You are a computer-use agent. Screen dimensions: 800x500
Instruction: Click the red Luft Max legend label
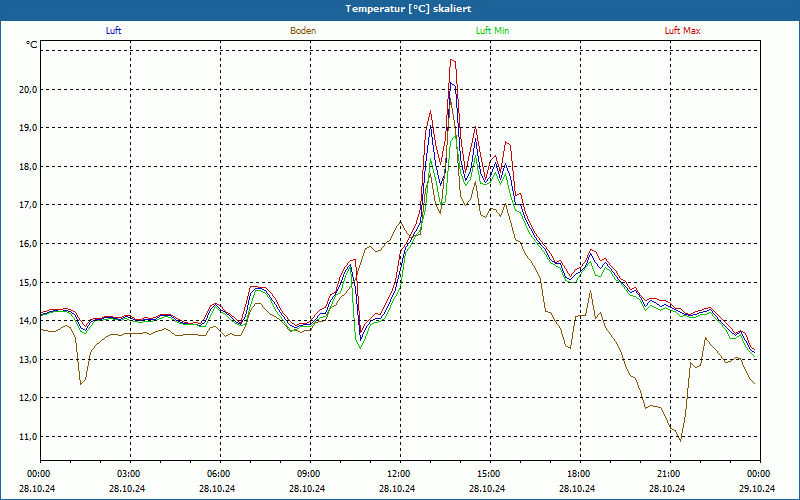(682, 31)
